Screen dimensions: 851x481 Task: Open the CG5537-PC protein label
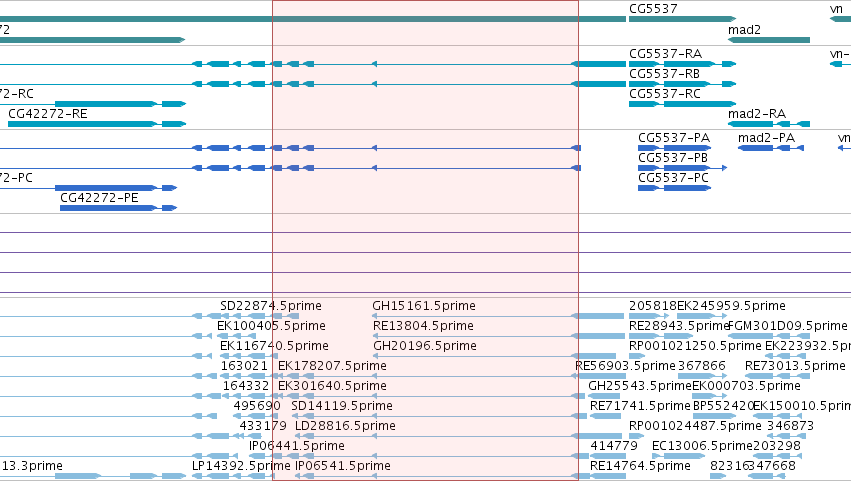[x=674, y=178]
